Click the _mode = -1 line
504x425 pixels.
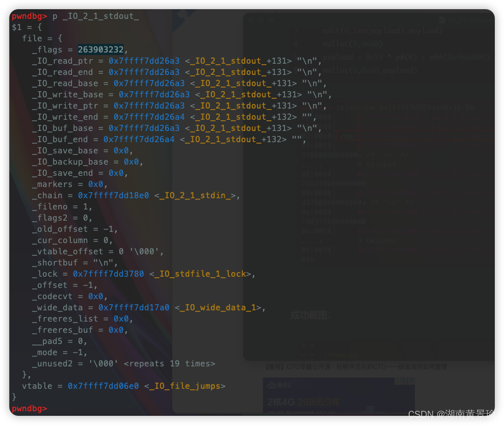tap(60, 352)
